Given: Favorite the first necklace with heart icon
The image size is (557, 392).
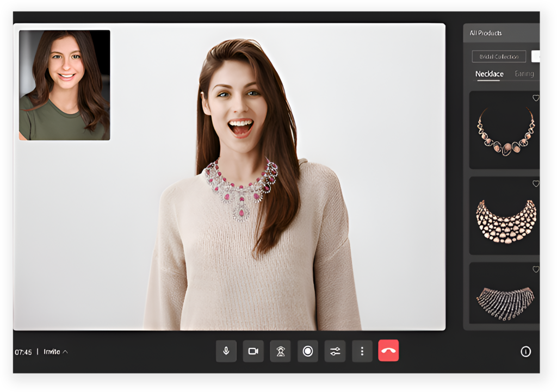Looking at the screenshot, I should (535, 98).
